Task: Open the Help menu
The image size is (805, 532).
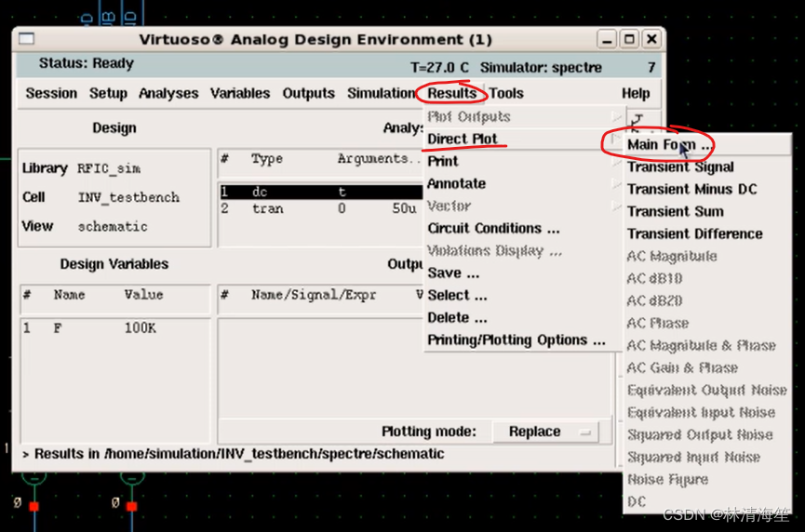Action: click(x=636, y=93)
